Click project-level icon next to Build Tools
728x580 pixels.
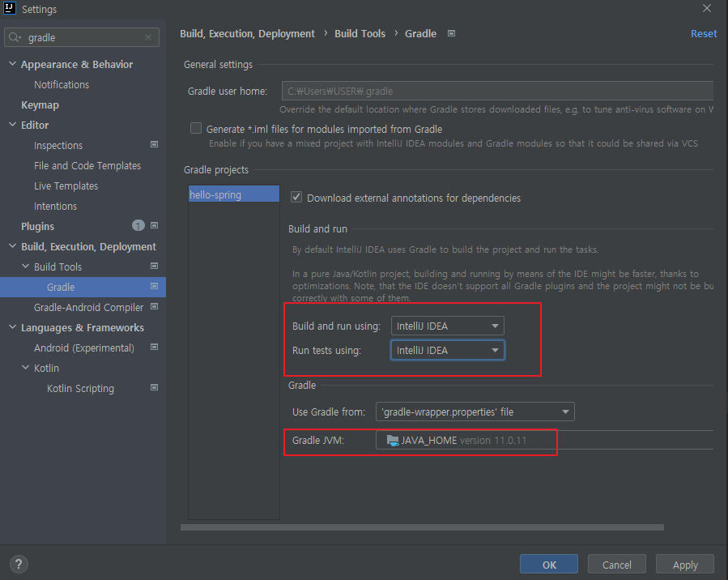pos(154,266)
